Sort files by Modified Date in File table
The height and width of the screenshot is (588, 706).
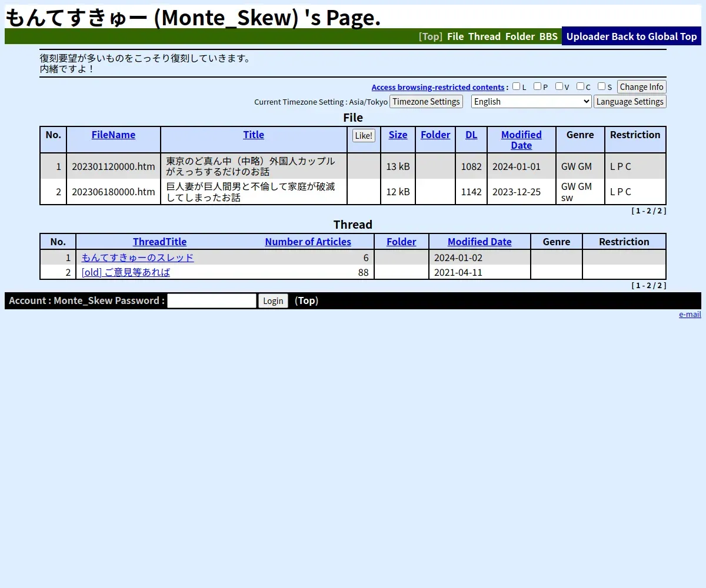pyautogui.click(x=521, y=140)
